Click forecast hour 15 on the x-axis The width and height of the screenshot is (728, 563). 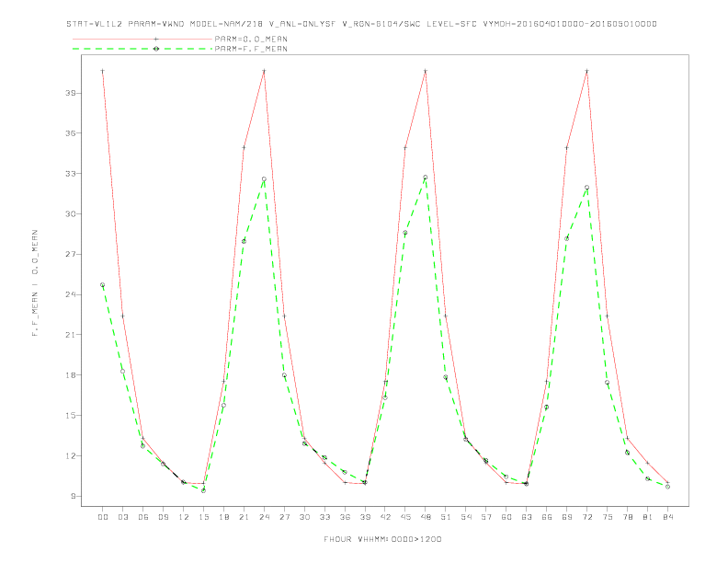pos(203,517)
